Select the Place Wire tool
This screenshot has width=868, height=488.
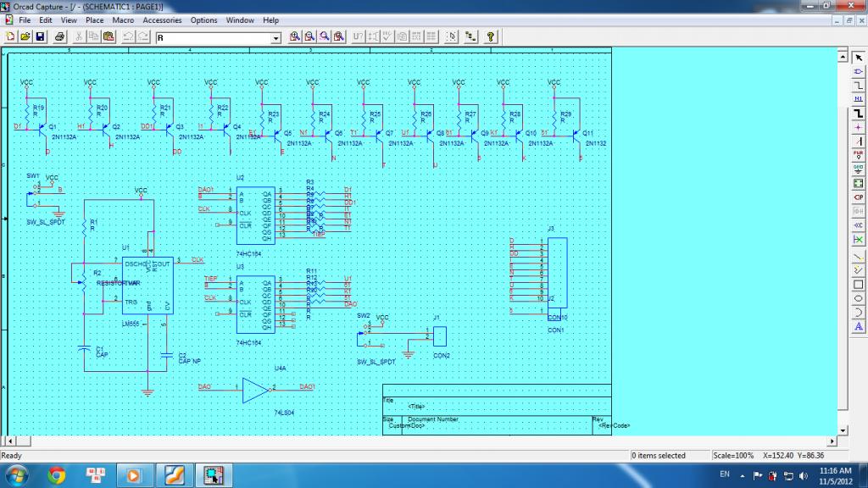click(858, 85)
